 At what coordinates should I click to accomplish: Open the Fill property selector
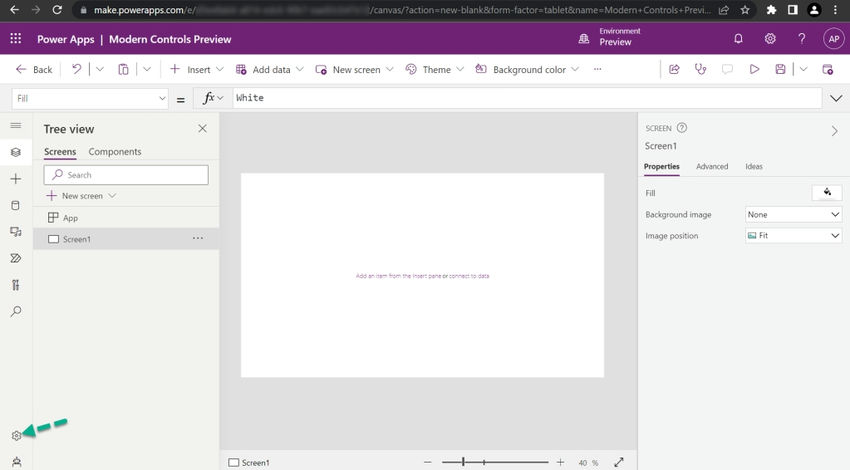(x=90, y=98)
